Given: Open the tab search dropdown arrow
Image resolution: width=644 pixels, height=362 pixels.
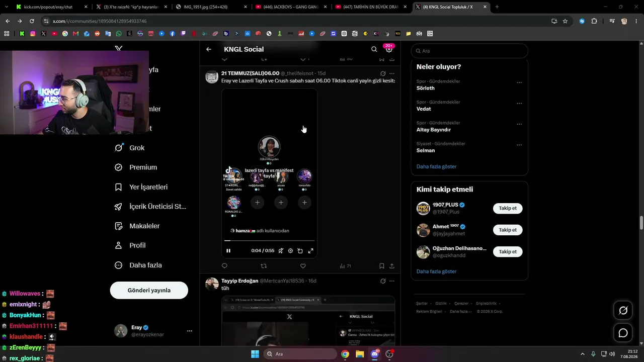Looking at the screenshot, I should [6, 7].
